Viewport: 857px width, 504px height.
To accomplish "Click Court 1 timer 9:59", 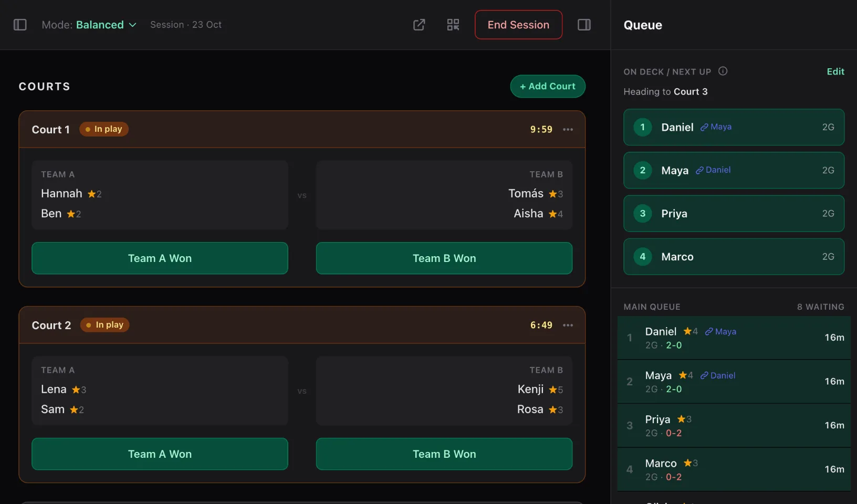I will tap(541, 129).
